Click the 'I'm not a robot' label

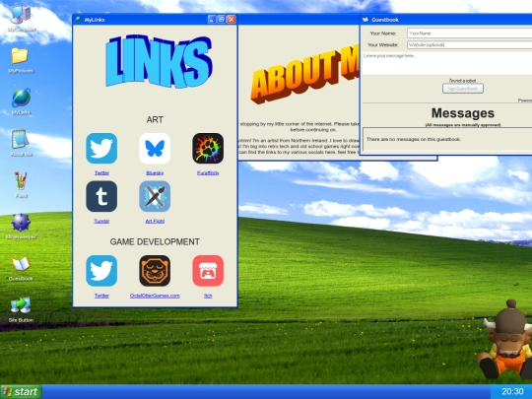point(463,81)
